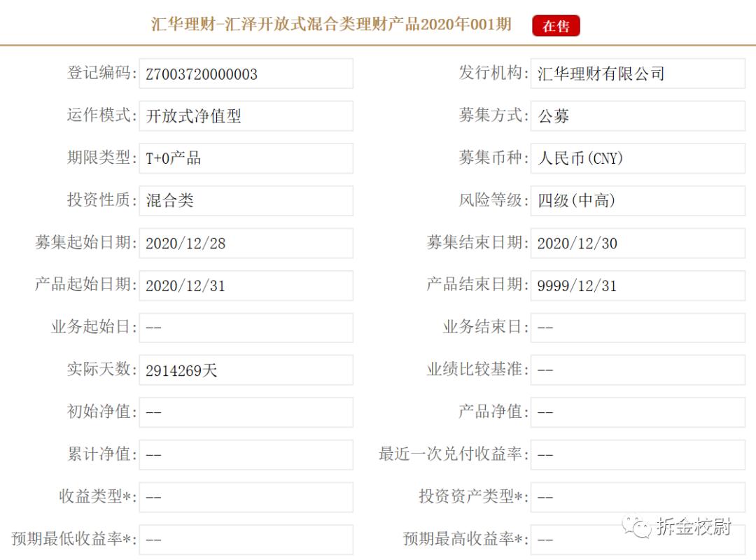
Task: Click the 发行机构 field showing 汇华理财有限公司
Action: 637,73
